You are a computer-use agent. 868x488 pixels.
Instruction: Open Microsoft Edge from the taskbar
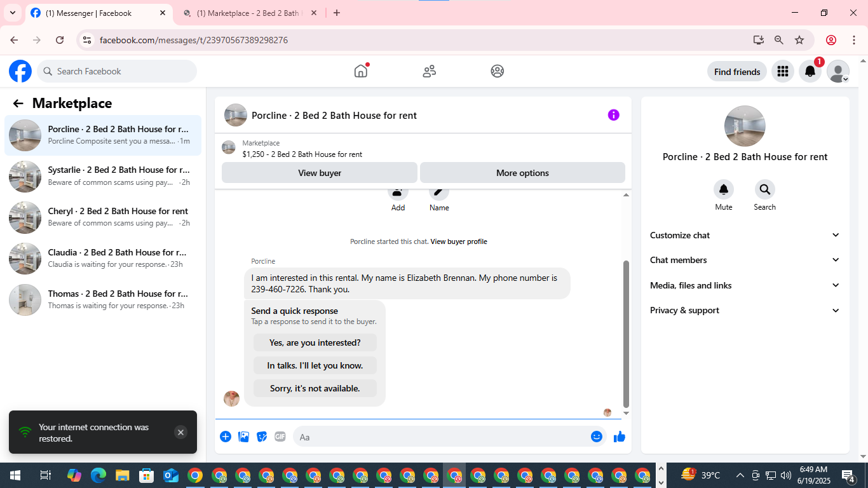click(x=98, y=475)
